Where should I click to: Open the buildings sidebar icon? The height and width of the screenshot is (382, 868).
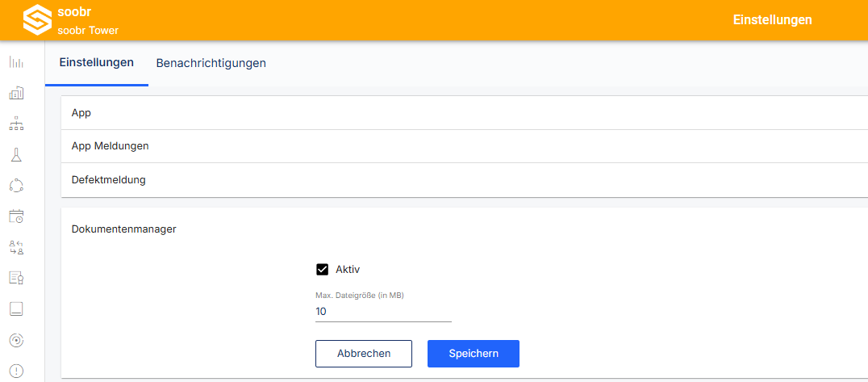click(17, 93)
